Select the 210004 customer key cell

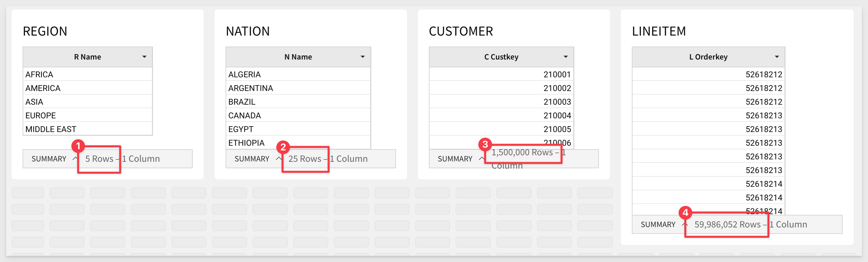click(501, 115)
